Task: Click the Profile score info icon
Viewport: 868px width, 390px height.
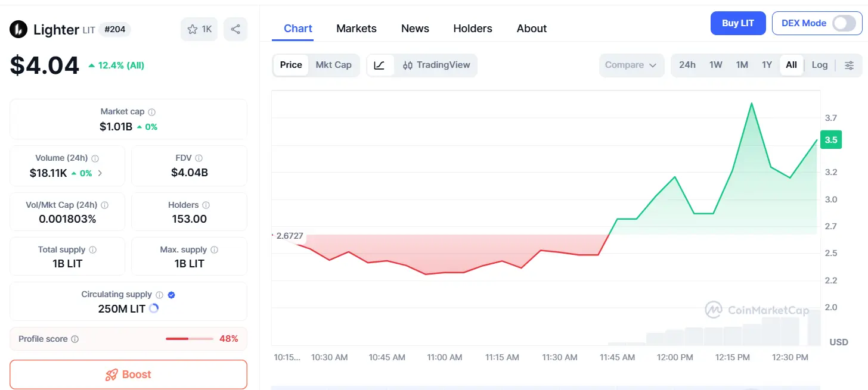Action: coord(75,339)
